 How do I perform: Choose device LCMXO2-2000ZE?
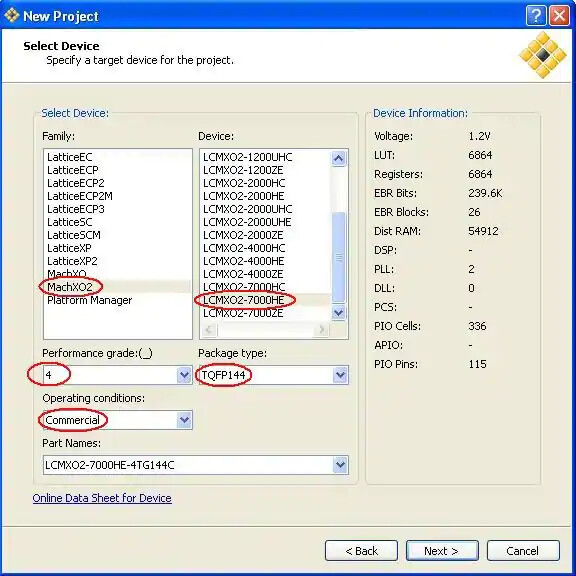point(243,235)
